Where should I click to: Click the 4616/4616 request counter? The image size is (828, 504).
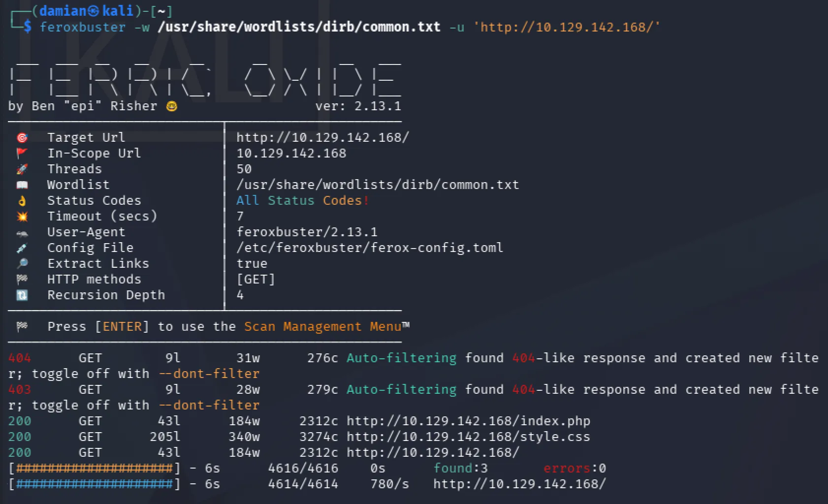(303, 468)
